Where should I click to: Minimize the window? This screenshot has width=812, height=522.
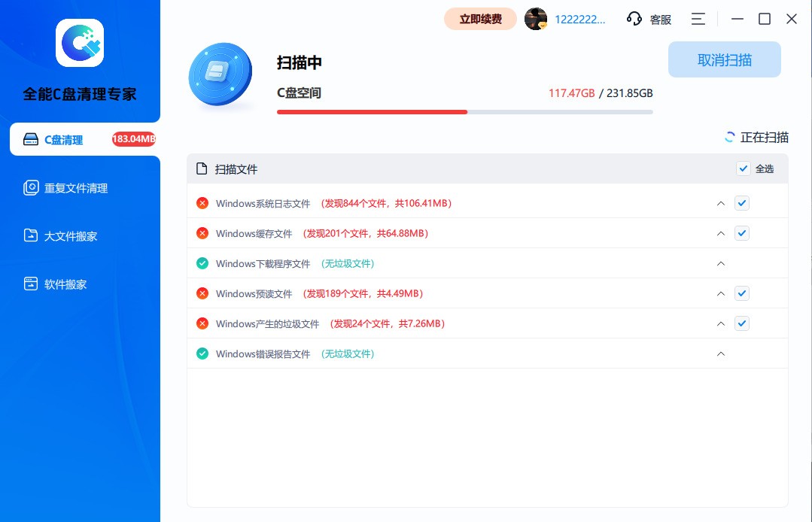(737, 19)
